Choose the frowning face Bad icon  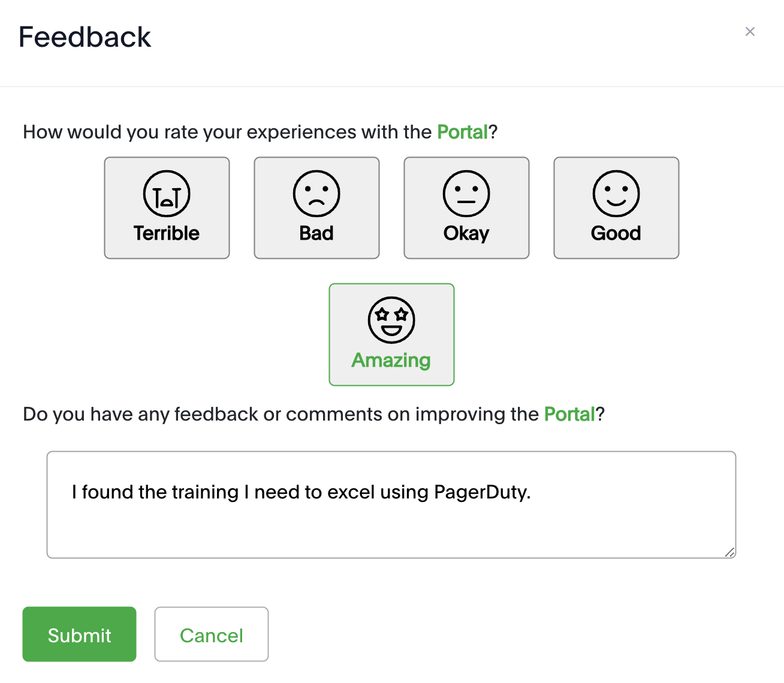tap(316, 194)
